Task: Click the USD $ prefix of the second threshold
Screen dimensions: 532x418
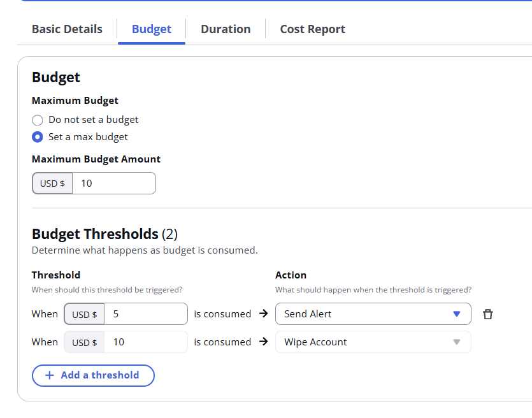Action: point(84,342)
